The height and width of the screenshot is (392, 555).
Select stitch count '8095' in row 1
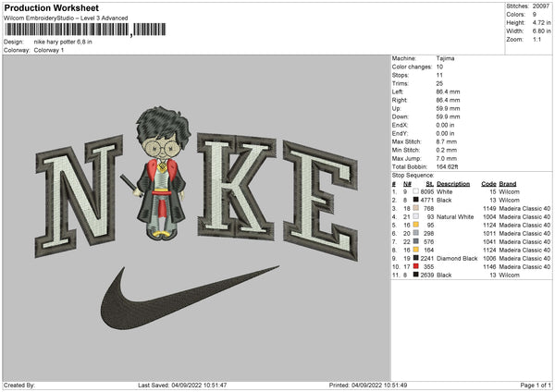tap(427, 191)
